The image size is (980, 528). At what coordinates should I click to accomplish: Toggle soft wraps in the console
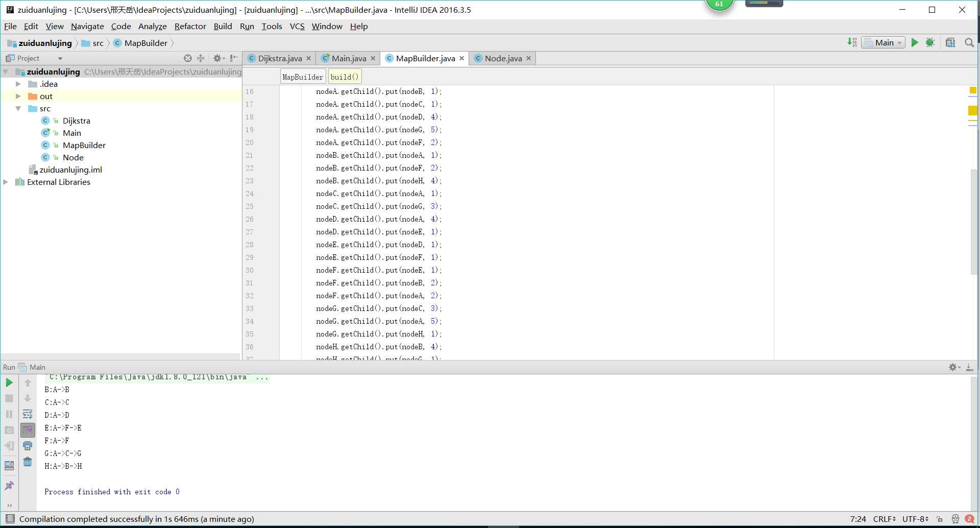point(28,414)
